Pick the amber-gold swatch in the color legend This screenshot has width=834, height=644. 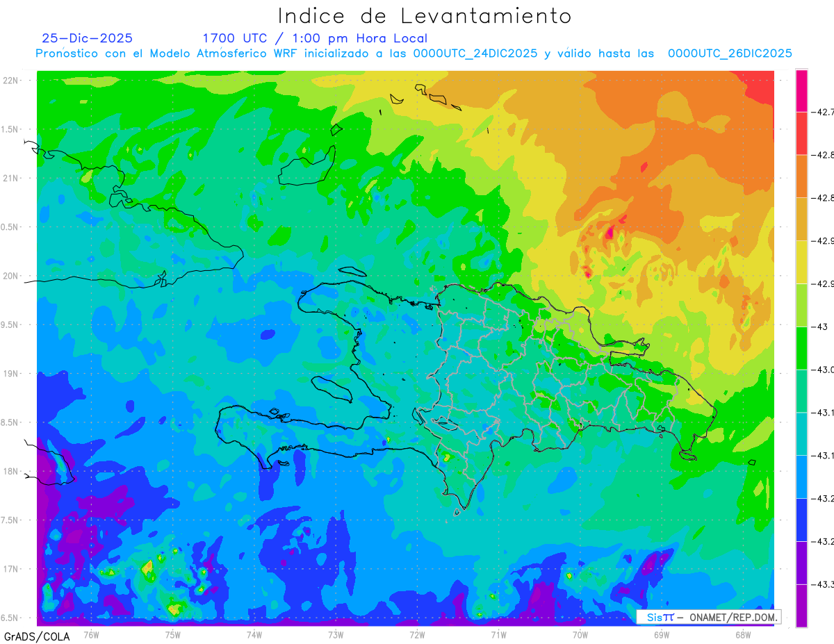pos(801,220)
